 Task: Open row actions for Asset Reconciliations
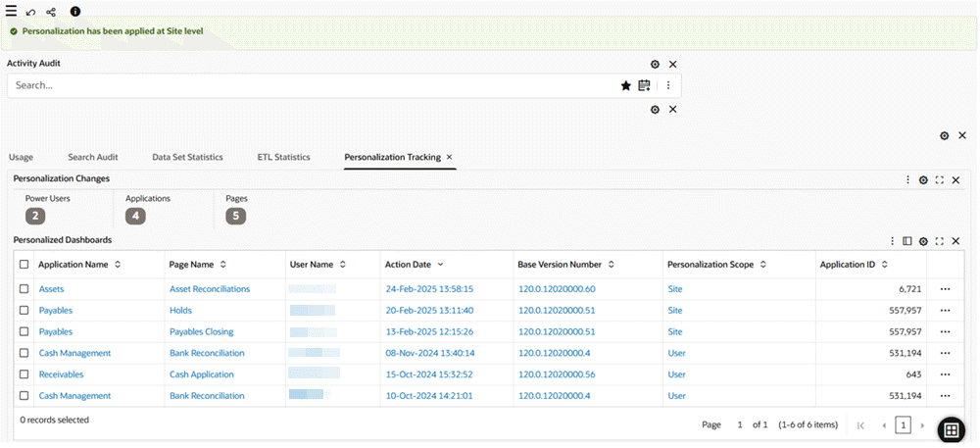click(945, 289)
